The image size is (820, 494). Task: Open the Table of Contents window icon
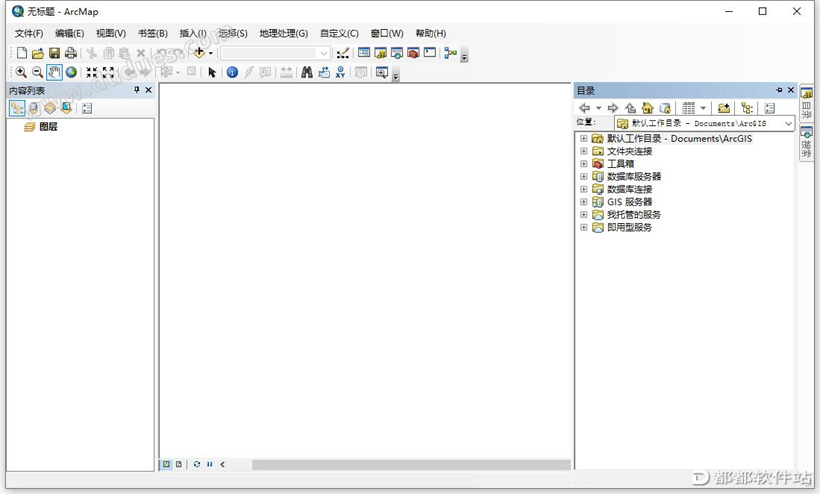coord(364,53)
